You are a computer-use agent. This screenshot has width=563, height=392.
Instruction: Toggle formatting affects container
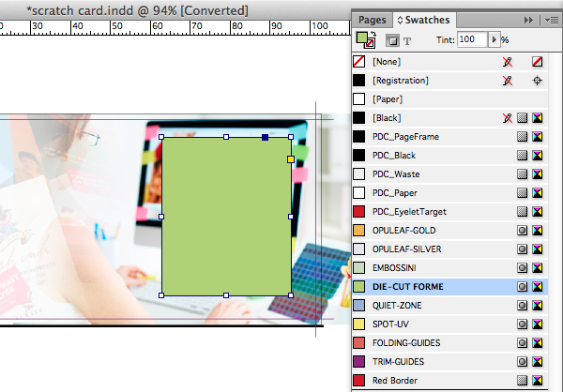(394, 41)
